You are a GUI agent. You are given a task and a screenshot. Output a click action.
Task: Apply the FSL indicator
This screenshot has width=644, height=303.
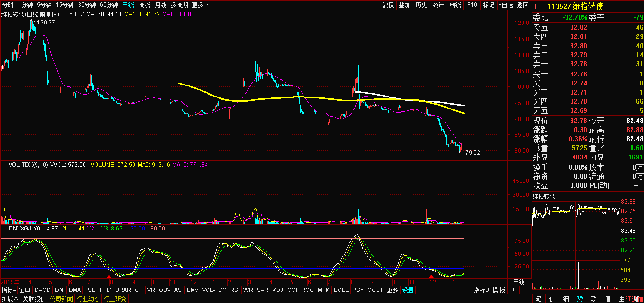point(90,290)
